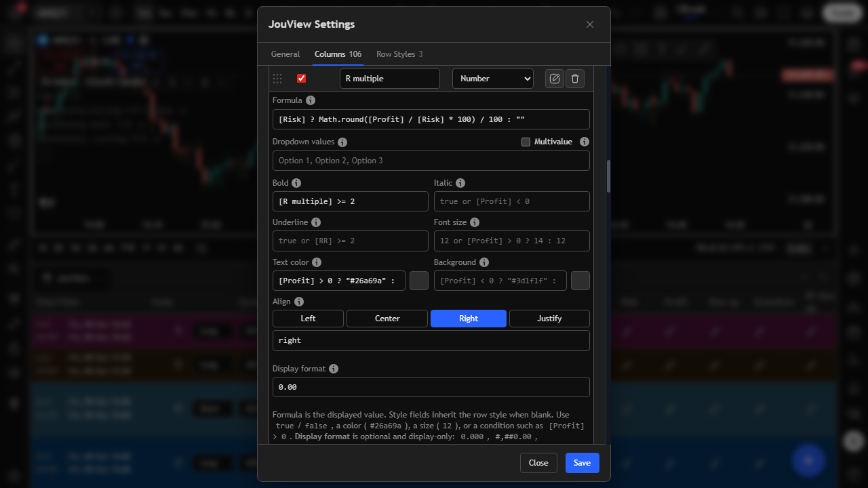This screenshot has height=488, width=868.
Task: Select the Right alignment option
Action: tap(469, 319)
